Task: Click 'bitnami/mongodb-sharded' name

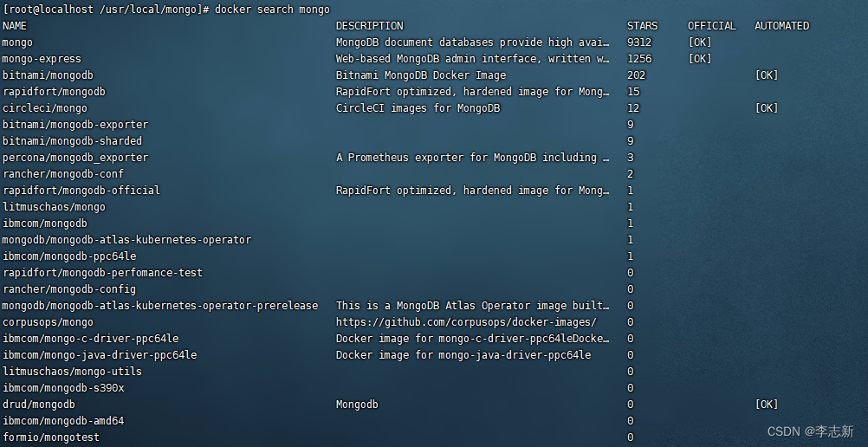Action: [x=72, y=141]
